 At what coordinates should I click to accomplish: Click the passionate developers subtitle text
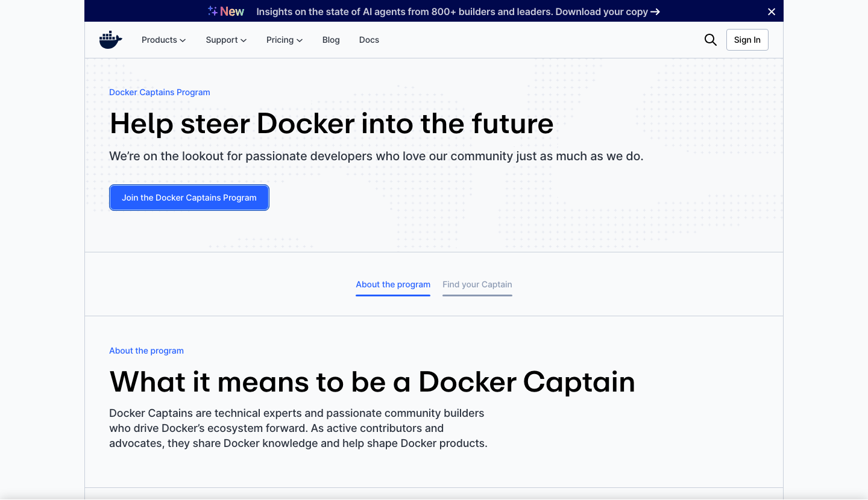(x=376, y=156)
